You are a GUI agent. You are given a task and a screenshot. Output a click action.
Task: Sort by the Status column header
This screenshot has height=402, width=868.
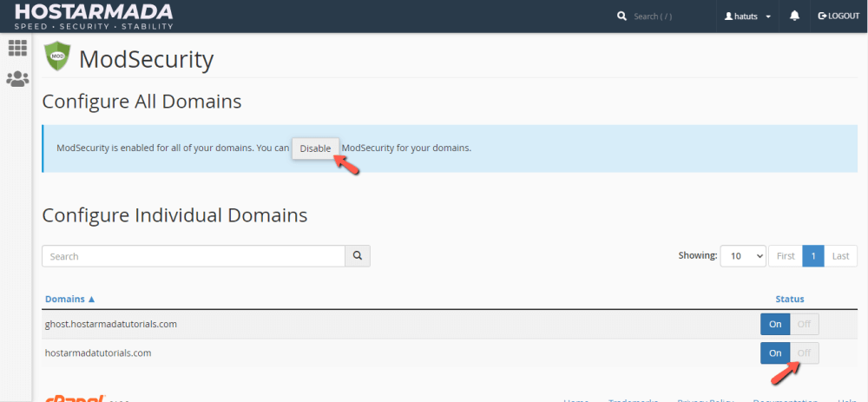(789, 299)
